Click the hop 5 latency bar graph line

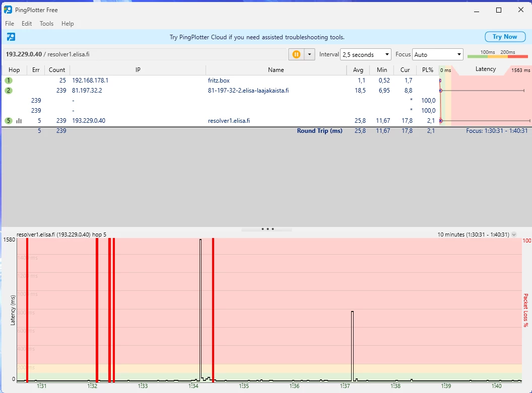pos(485,121)
